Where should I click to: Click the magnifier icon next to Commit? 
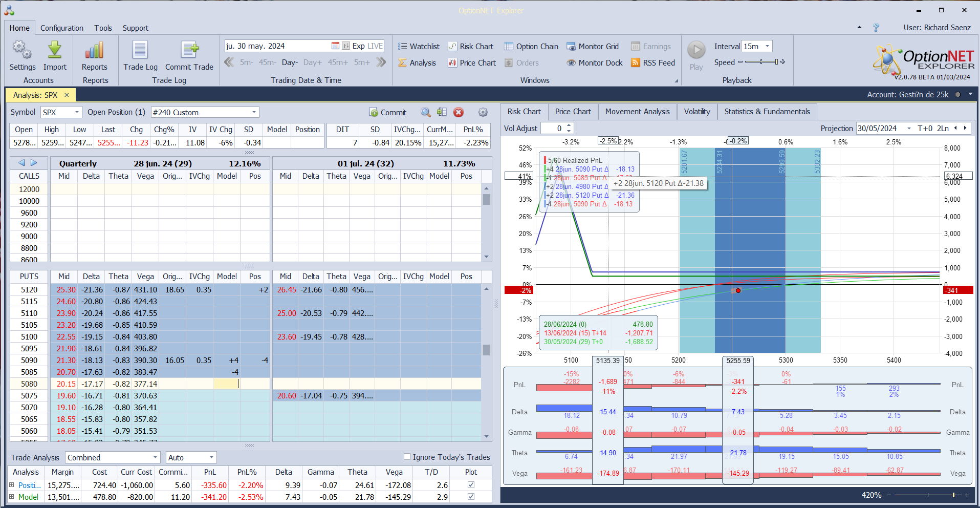click(x=425, y=112)
